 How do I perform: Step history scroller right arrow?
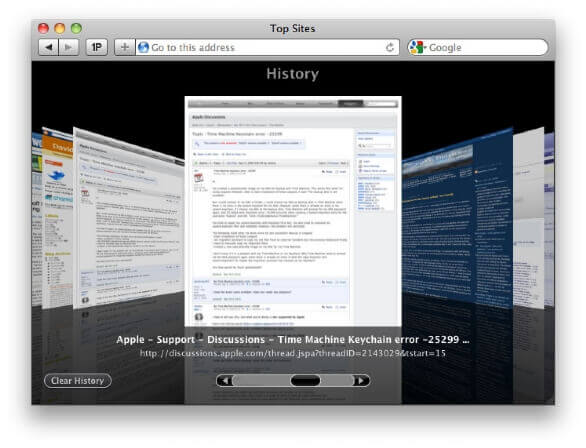pyautogui.click(x=361, y=381)
